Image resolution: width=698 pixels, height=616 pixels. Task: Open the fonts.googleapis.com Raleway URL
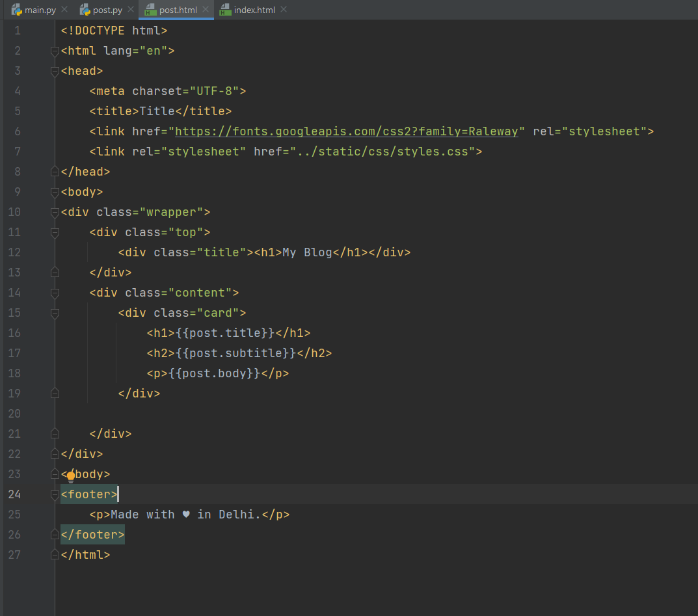(x=346, y=131)
